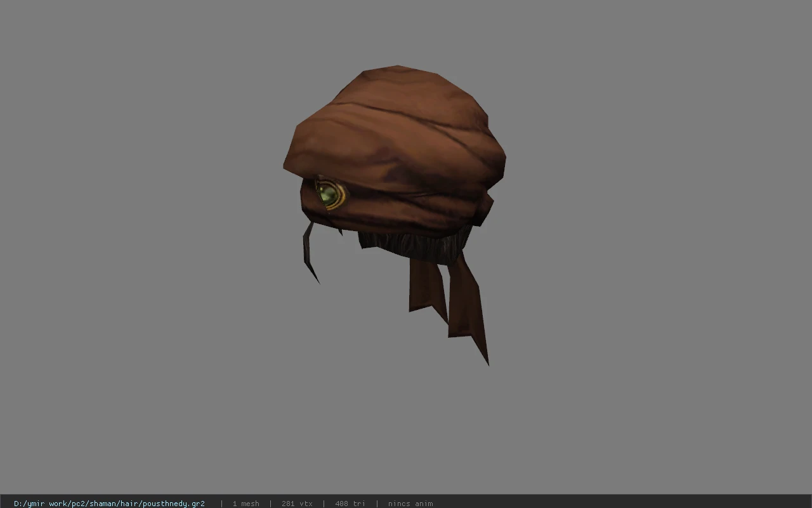Click the file path D:/ymir work/pc2/shaman/hair/pousthnedy.gr2
Viewport: 812px width, 508px height.
[x=109, y=504]
